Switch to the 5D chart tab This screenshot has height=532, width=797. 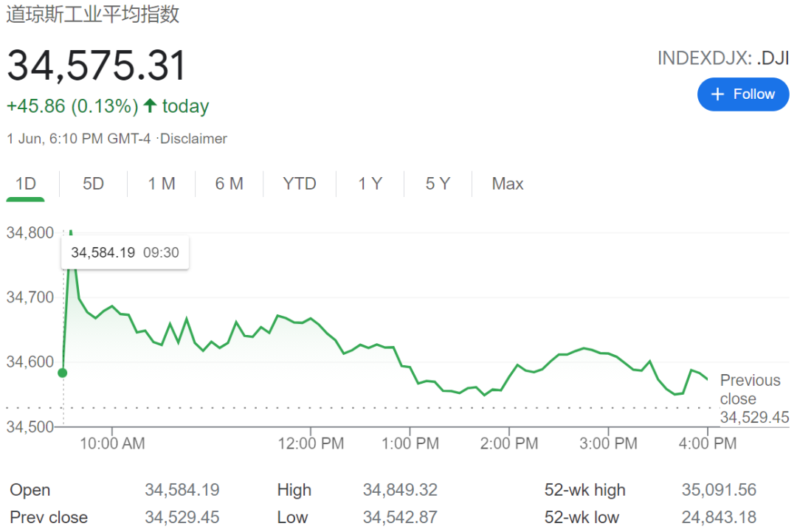coord(93,184)
